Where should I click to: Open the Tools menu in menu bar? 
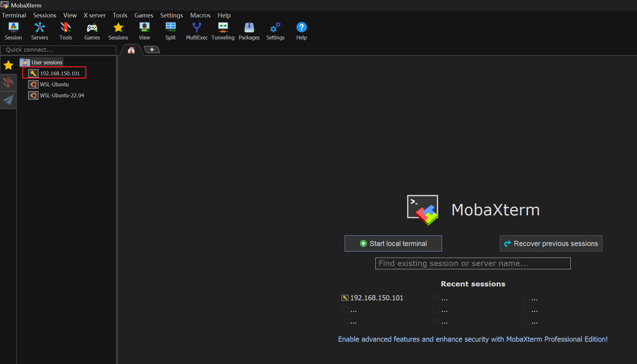coord(120,15)
